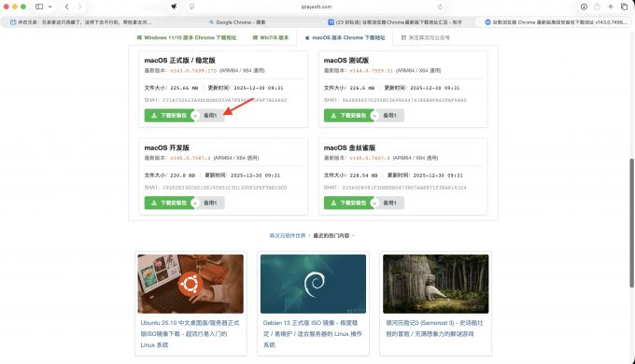Click the 226.6 MB file size
Image resolution: width=635 pixels, height=364 pixels.
pos(362,88)
